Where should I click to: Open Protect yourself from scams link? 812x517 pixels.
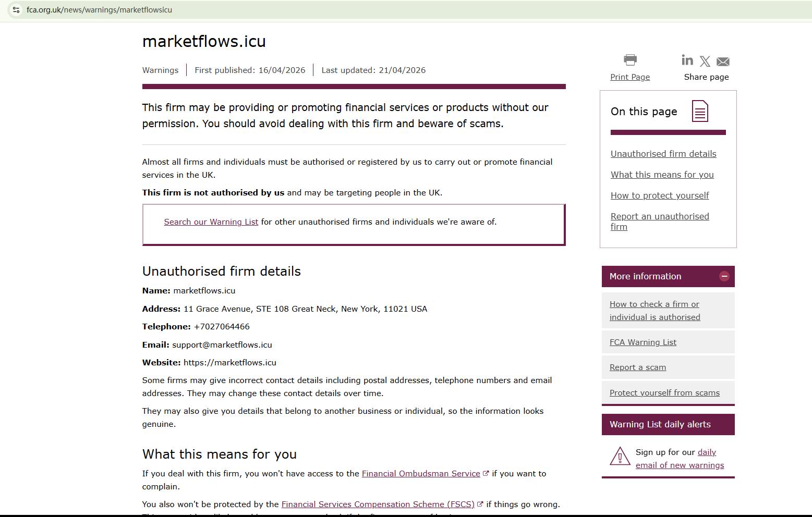[664, 393]
